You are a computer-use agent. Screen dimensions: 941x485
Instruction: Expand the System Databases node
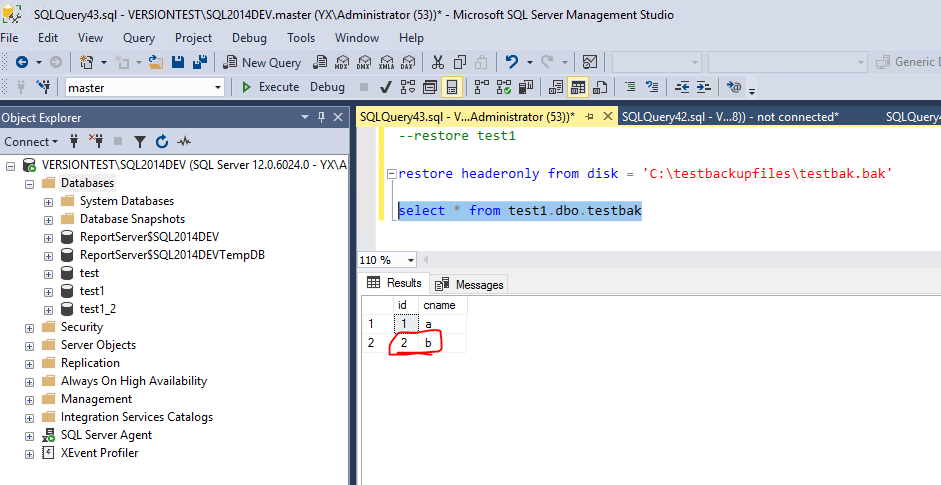tap(49, 202)
